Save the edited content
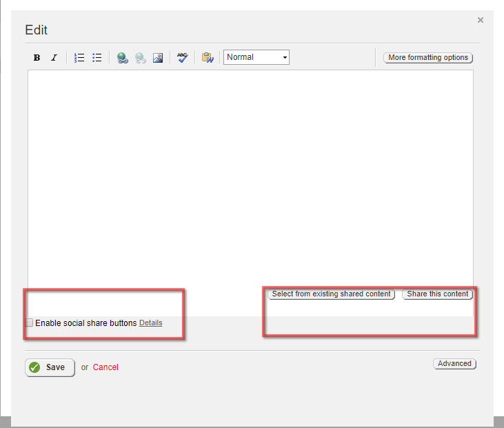Viewport: 504px width, 428px height. tap(50, 367)
